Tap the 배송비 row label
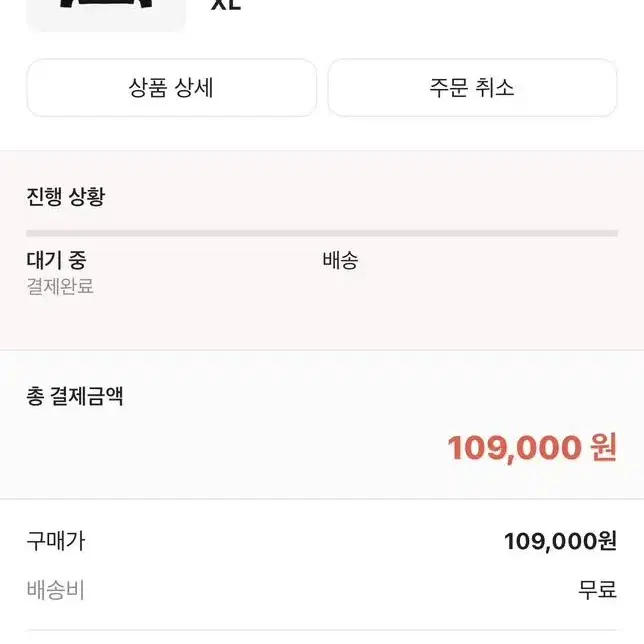Screen dimensions: 644x644 pyautogui.click(x=55, y=590)
